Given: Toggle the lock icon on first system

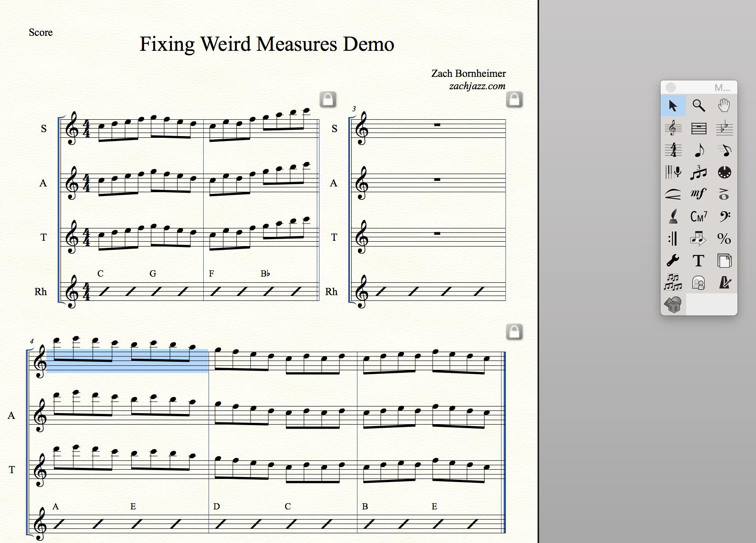Looking at the screenshot, I should point(328,99).
